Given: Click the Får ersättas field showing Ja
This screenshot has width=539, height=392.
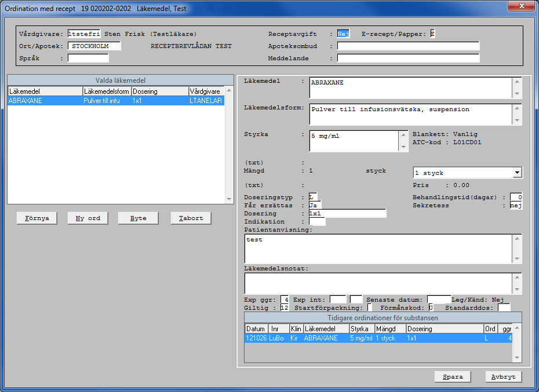Looking at the screenshot, I should (315, 206).
